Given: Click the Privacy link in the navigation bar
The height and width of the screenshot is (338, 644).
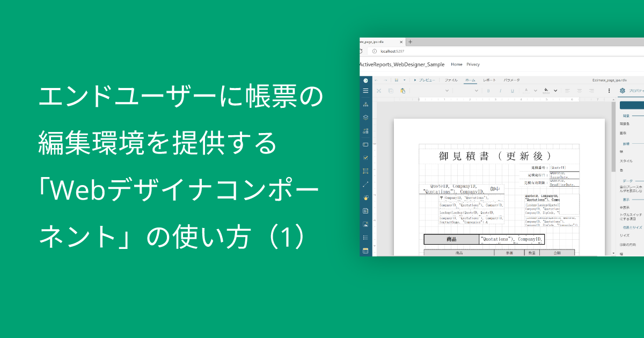Looking at the screenshot, I should coord(473,64).
